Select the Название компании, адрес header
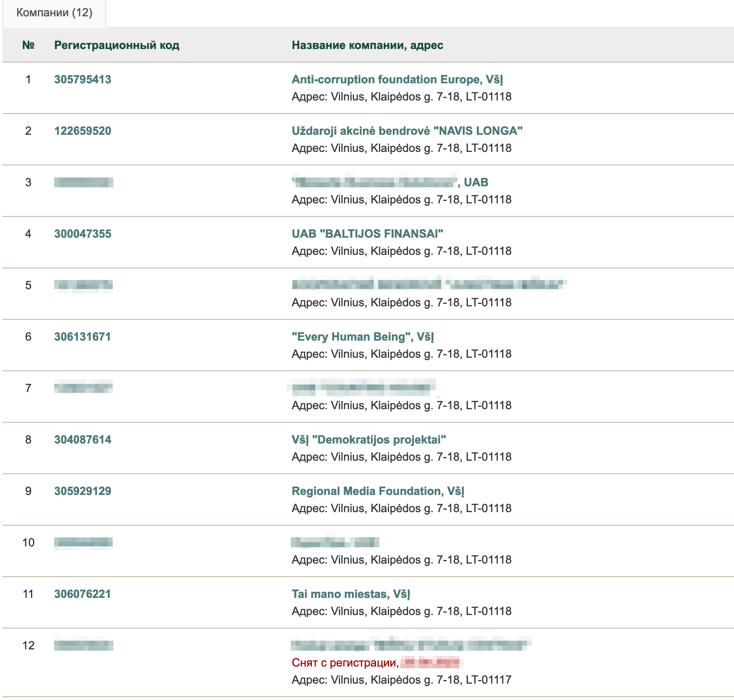 [x=367, y=45]
